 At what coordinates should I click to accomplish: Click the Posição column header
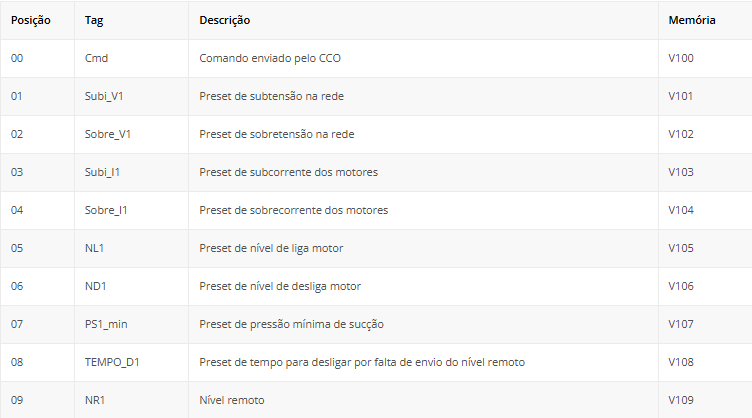point(30,20)
